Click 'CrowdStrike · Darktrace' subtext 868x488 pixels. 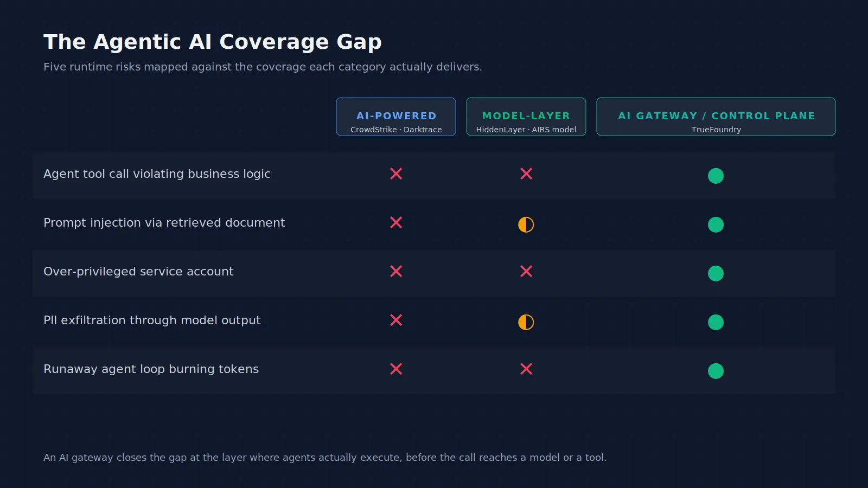pyautogui.click(x=396, y=130)
